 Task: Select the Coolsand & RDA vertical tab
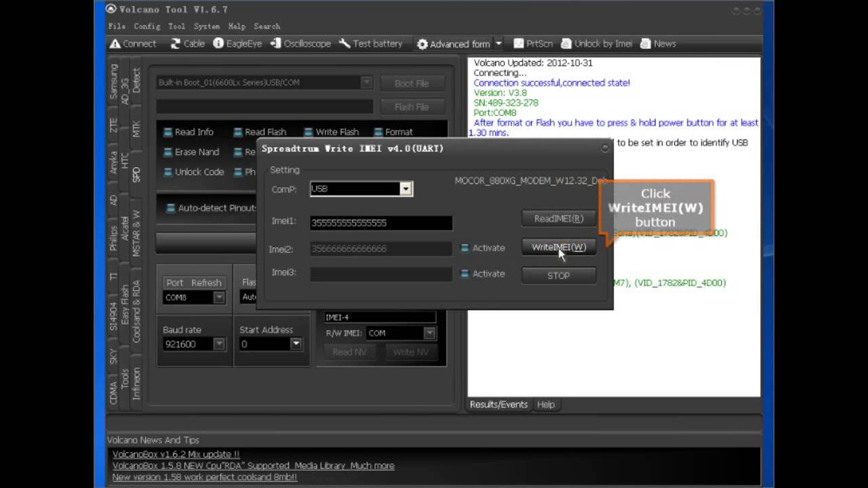pos(136,311)
